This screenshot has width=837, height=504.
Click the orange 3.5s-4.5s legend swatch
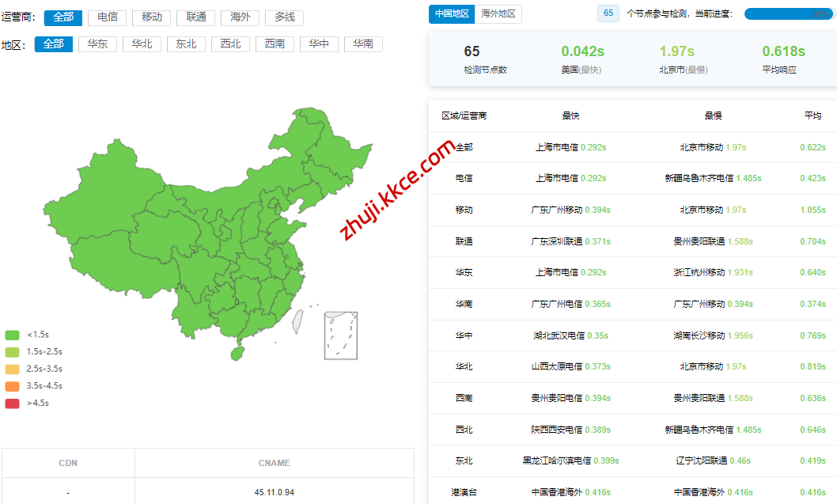click(12, 386)
